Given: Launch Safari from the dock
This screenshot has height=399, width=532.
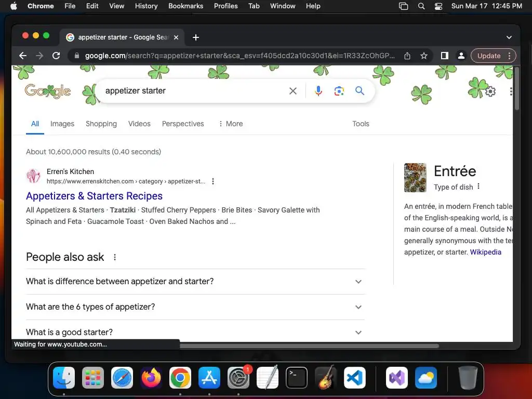Looking at the screenshot, I should coord(122,378).
